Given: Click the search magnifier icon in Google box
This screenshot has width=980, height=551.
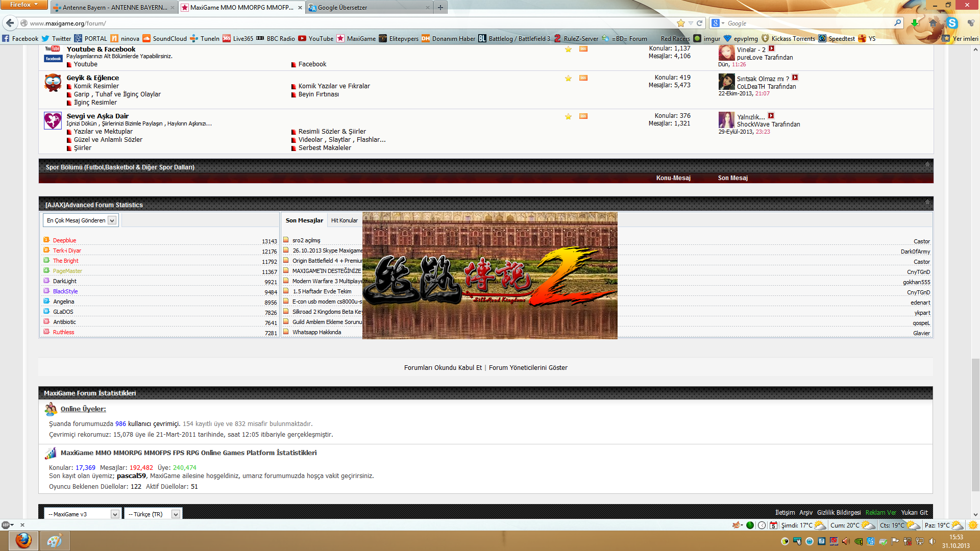Looking at the screenshot, I should (x=897, y=23).
